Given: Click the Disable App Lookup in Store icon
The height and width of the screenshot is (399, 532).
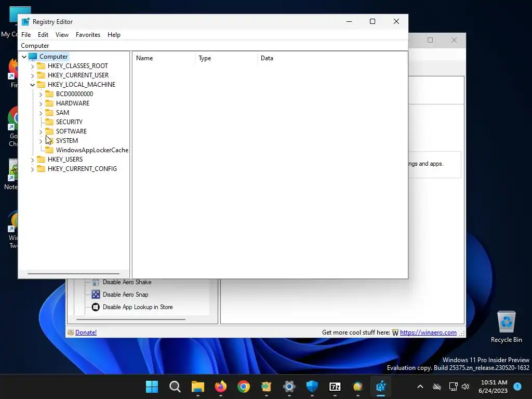Looking at the screenshot, I should 96,307.
